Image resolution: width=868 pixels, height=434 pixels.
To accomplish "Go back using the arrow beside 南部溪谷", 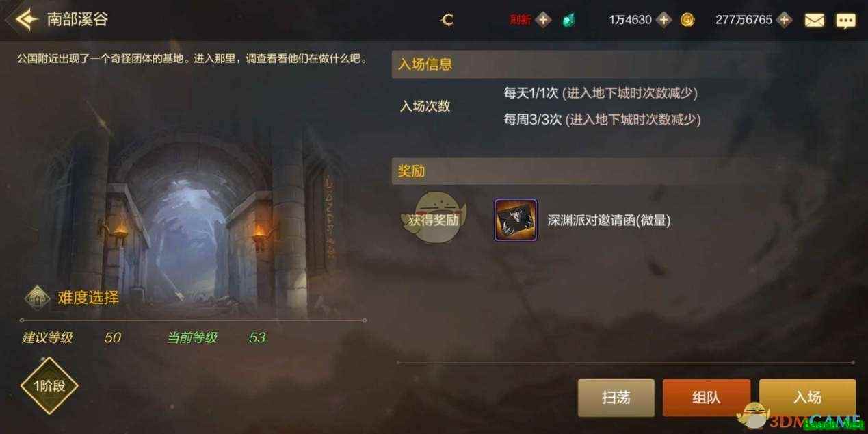I will pyautogui.click(x=25, y=19).
